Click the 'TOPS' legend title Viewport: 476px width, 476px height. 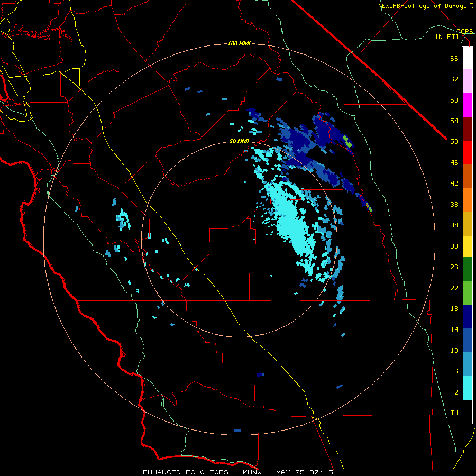pyautogui.click(x=465, y=31)
